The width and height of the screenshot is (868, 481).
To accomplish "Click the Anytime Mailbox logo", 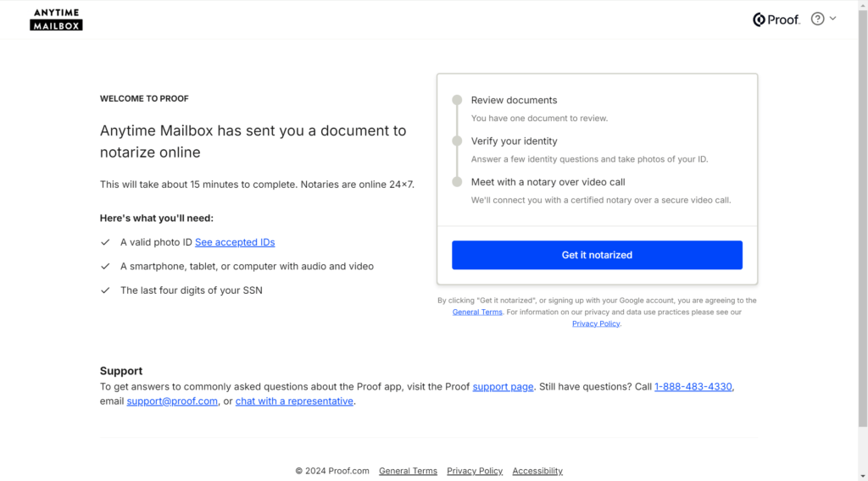I will [56, 19].
